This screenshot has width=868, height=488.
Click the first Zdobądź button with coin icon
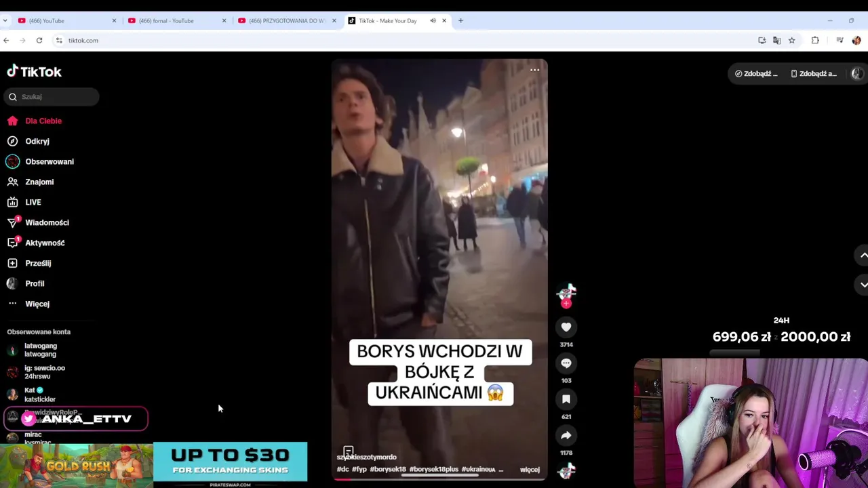tap(756, 74)
